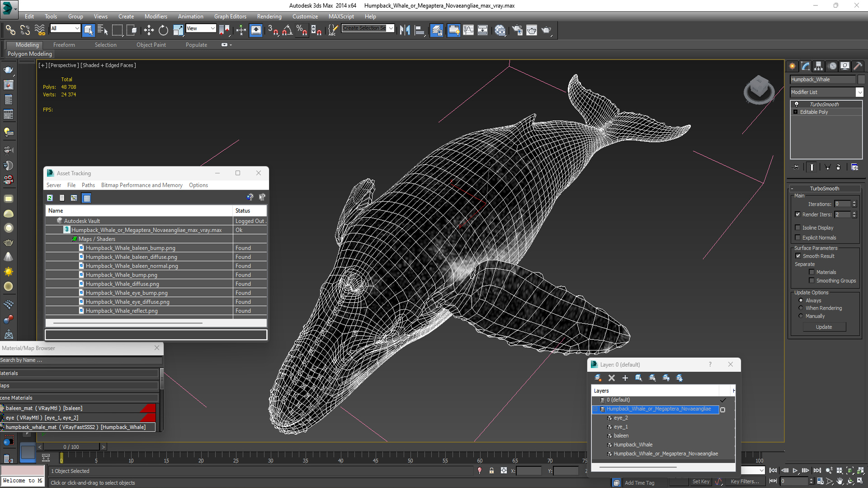Choose the Select and Rotate tool

pos(163,30)
